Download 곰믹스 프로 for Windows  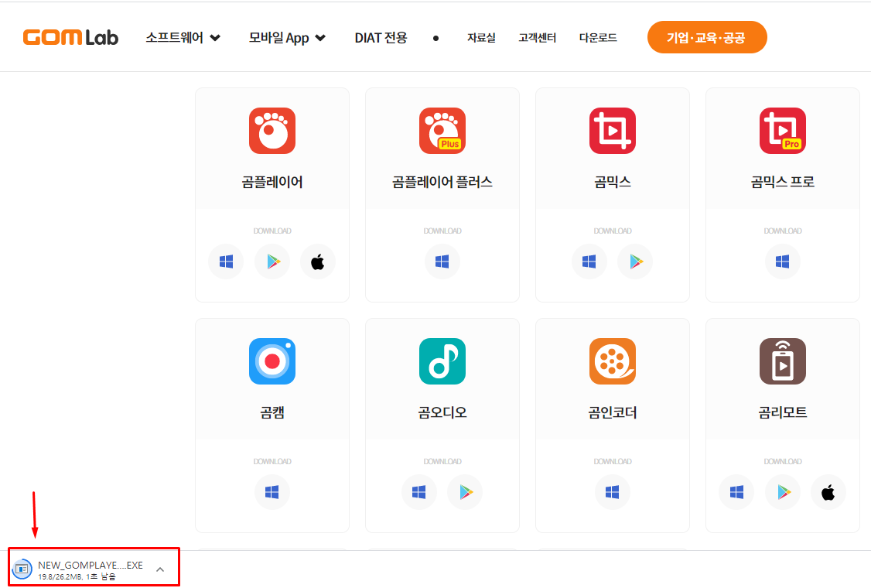(782, 262)
